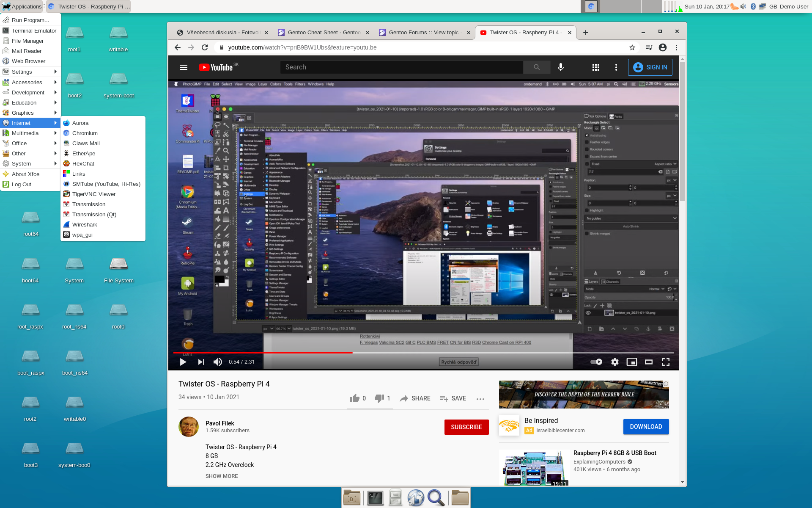This screenshot has width=812, height=508.
Task: Toggle the autoplay switch
Action: 596,362
